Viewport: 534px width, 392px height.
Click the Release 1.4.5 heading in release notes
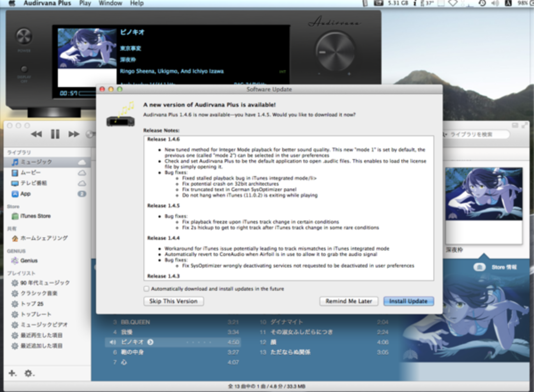click(163, 206)
